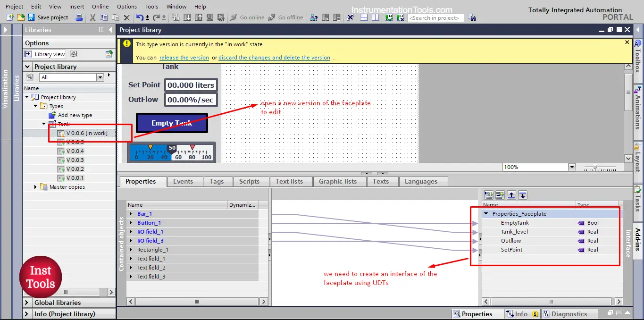
Task: Click the Paste icon in the toolbar
Action: click(x=115, y=17)
